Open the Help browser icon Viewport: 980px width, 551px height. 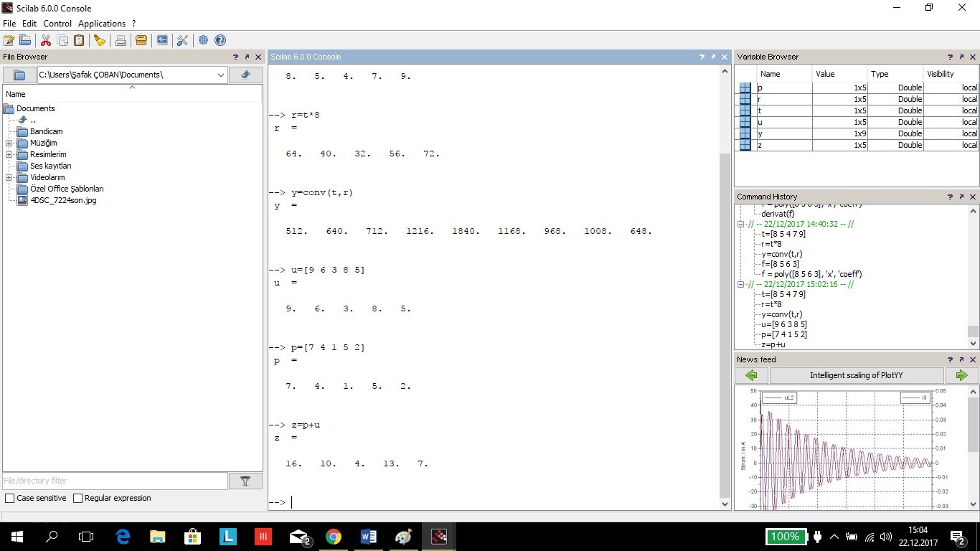(x=220, y=40)
